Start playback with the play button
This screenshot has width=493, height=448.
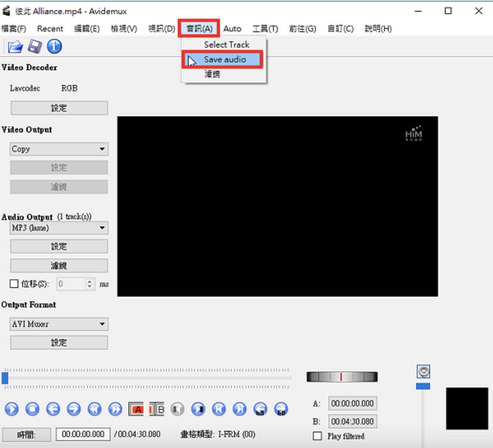pos(12,409)
